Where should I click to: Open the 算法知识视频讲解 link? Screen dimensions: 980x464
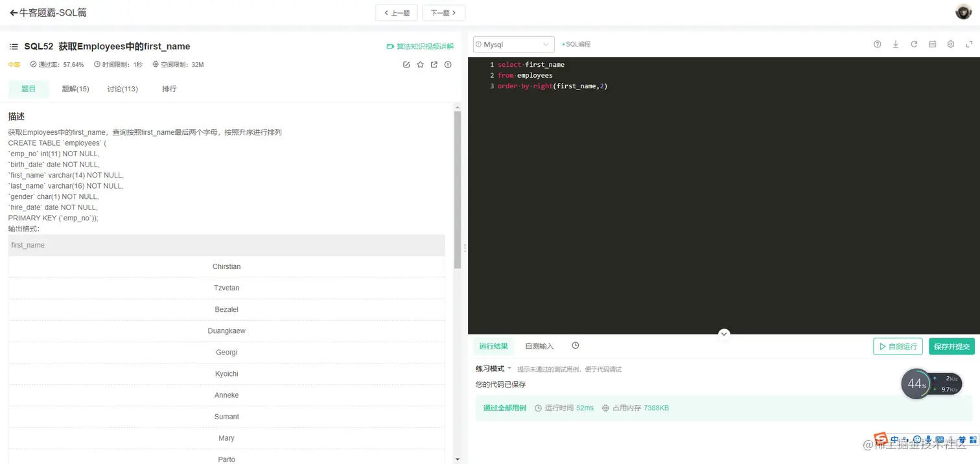coord(422,46)
